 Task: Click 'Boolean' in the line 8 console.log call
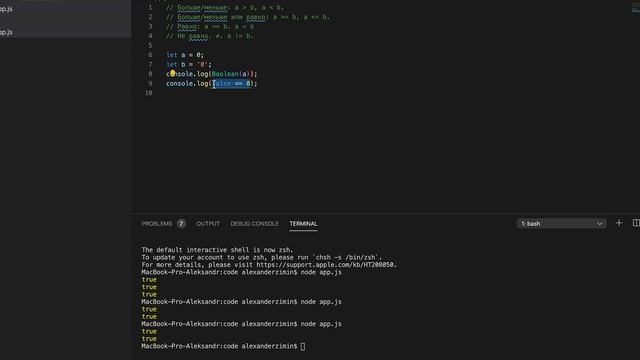225,74
